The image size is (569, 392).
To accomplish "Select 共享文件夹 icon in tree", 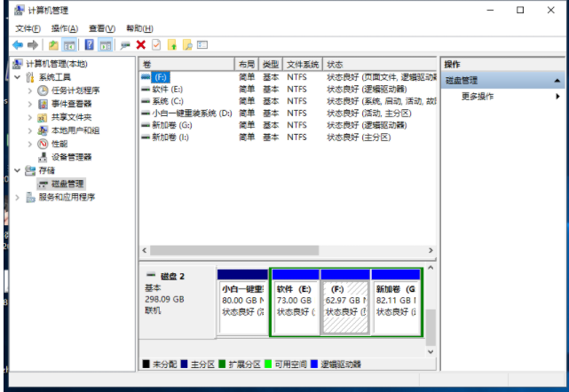I will (x=43, y=117).
